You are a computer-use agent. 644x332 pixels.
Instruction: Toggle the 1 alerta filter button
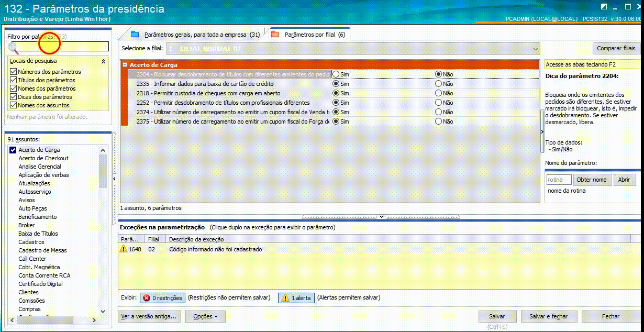296,298
